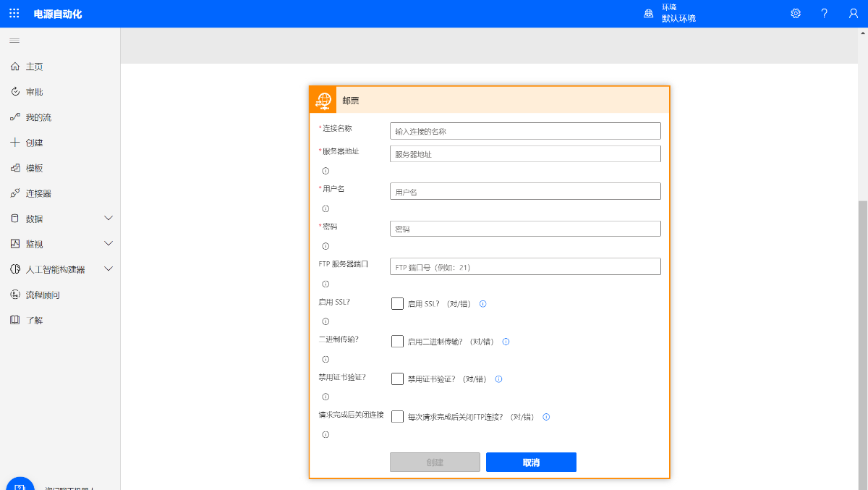Click the help question mark icon

click(x=825, y=14)
